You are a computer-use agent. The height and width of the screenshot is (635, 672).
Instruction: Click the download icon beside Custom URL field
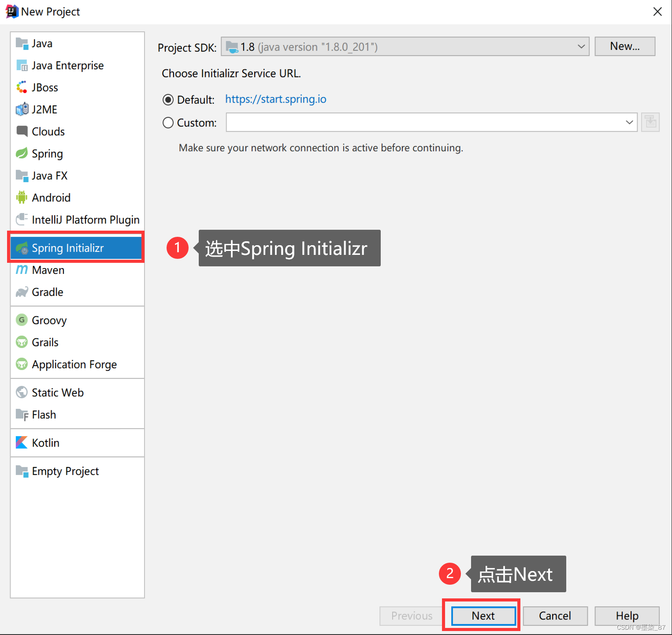coord(650,122)
